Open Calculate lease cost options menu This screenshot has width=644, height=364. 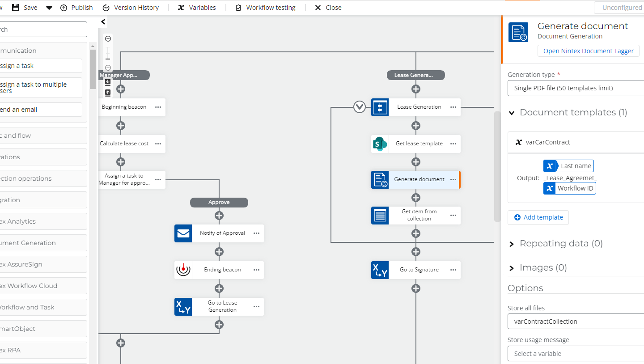[158, 144]
